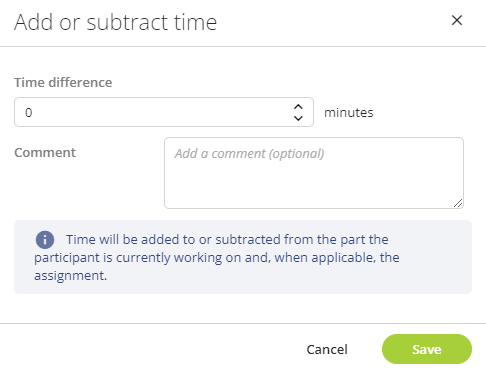This screenshot has height=372, width=486.
Task: Close the Add or subtract time dialog
Action: tap(457, 20)
